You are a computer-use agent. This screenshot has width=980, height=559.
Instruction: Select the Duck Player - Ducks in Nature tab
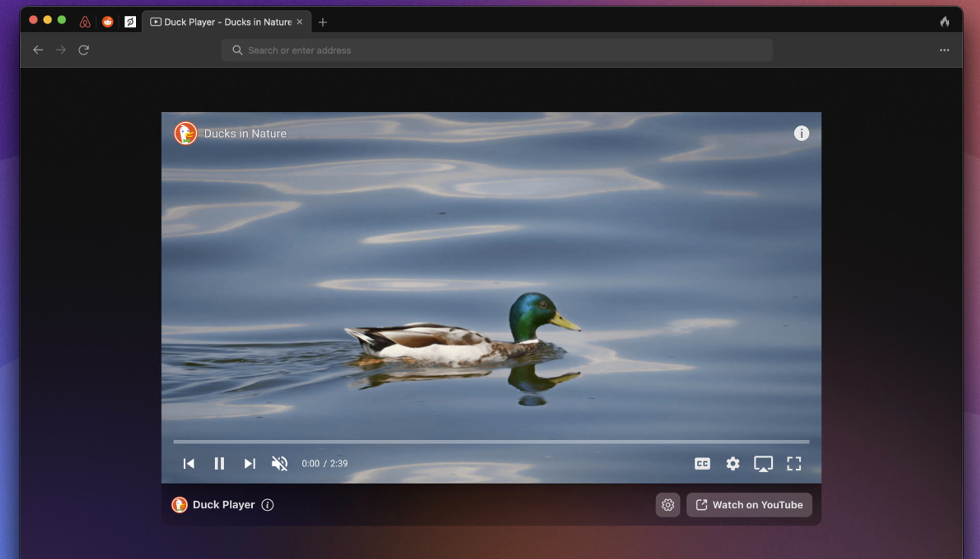pyautogui.click(x=227, y=22)
